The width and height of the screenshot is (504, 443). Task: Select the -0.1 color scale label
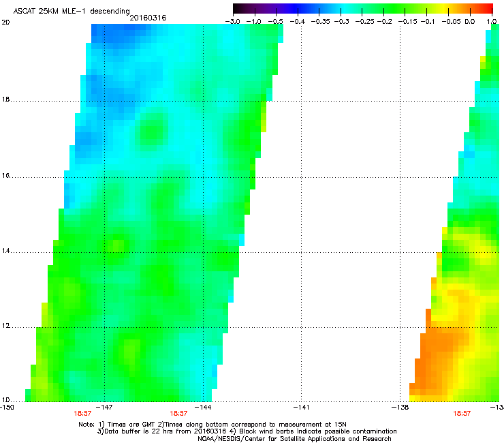click(428, 22)
